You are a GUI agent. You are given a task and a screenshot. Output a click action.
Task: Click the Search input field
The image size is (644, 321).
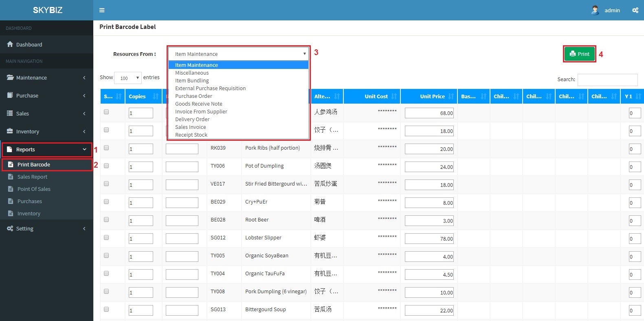point(607,80)
